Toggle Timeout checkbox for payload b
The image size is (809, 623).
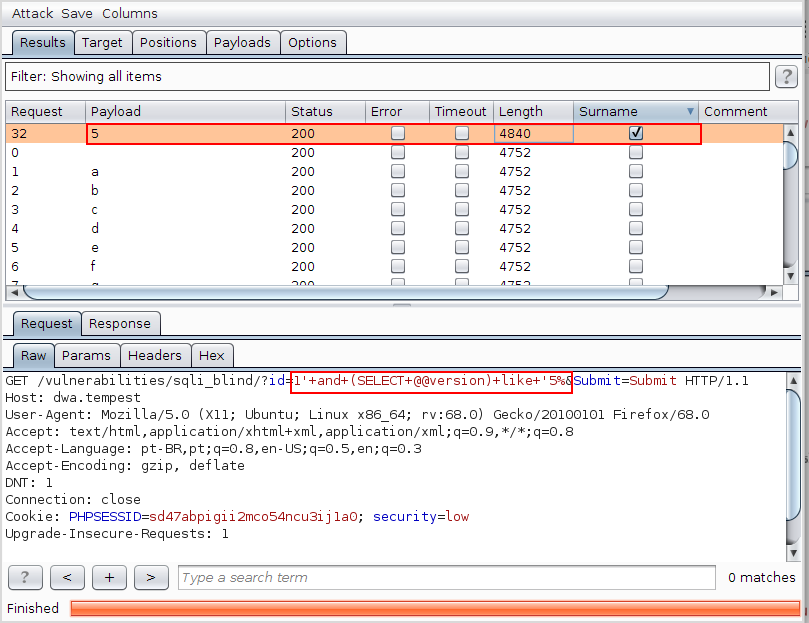tap(461, 191)
